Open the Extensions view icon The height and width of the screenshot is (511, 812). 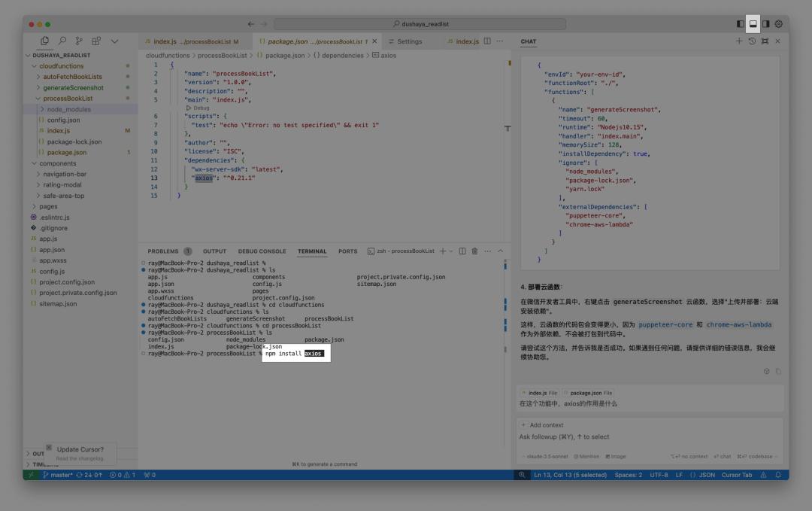tap(96, 41)
